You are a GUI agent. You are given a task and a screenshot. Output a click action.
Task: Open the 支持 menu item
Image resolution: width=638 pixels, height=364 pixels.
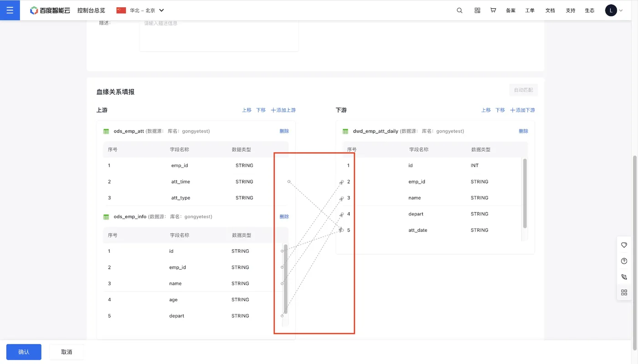(x=571, y=10)
